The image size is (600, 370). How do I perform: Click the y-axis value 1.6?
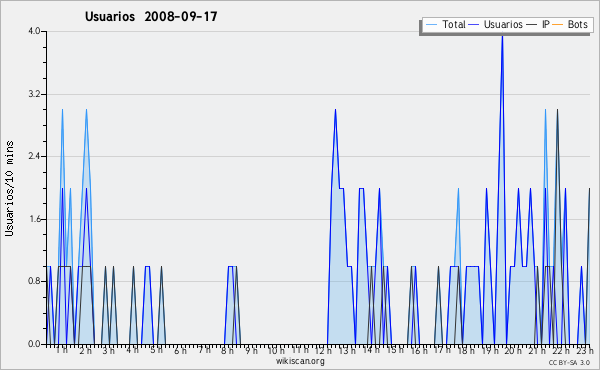(34, 219)
